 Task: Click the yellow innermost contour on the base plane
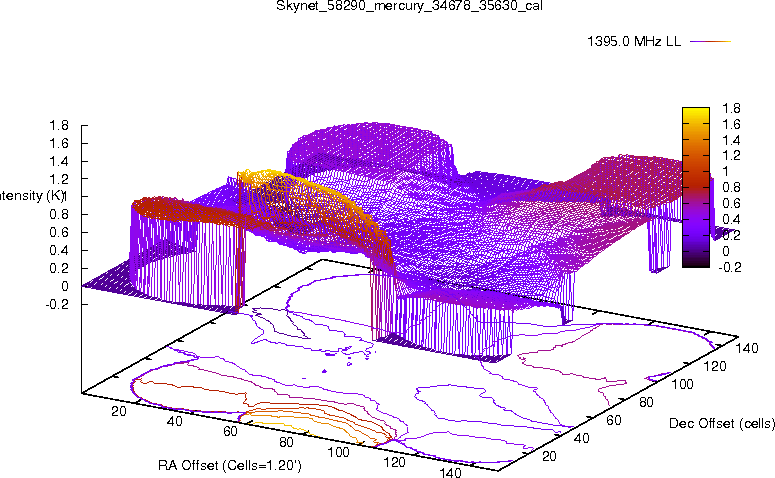[x=284, y=428]
